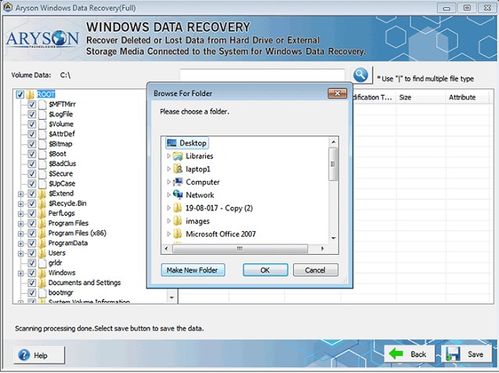Toggle the Program Files (x86) checkbox
The image size is (499, 373).
tap(32, 233)
